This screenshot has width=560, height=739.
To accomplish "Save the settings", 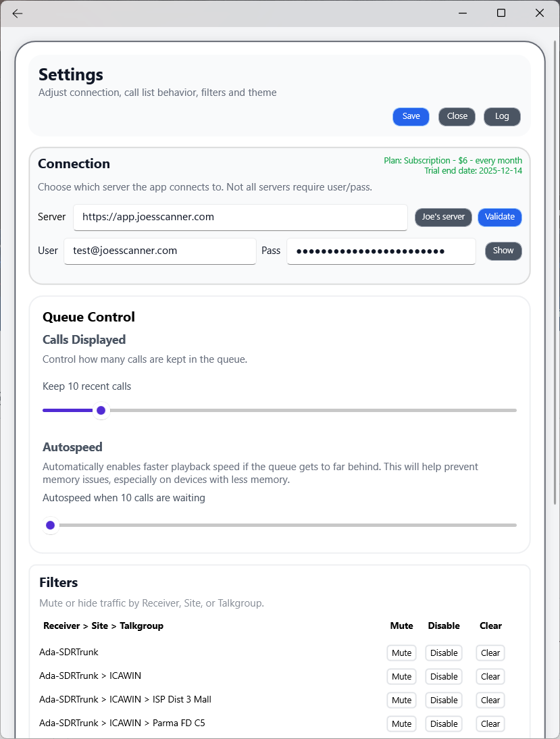I will [411, 116].
